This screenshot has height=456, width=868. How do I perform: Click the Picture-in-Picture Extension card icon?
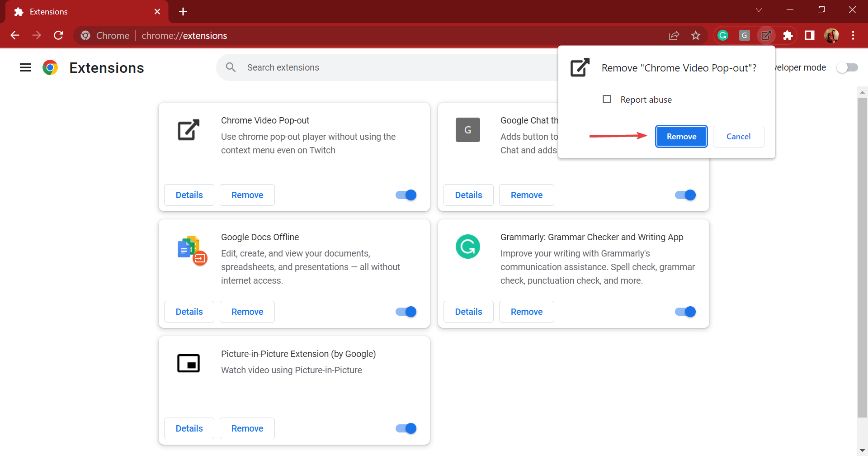(189, 363)
